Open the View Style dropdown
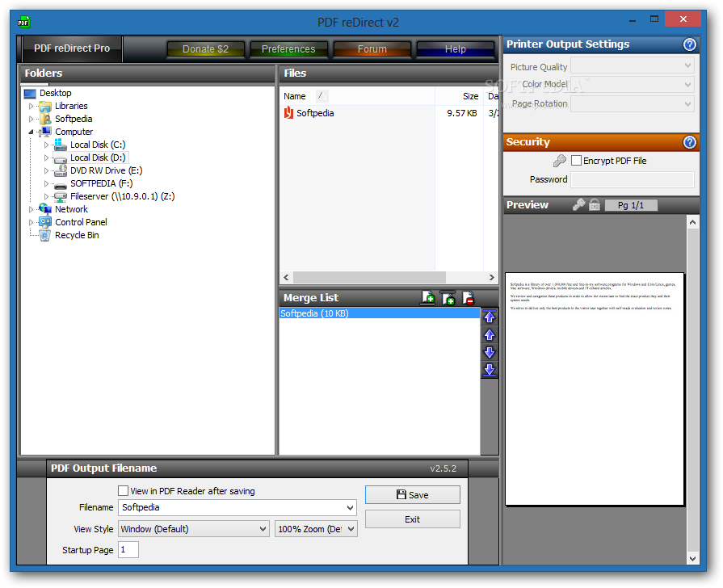The image size is (723, 588). pyautogui.click(x=194, y=529)
